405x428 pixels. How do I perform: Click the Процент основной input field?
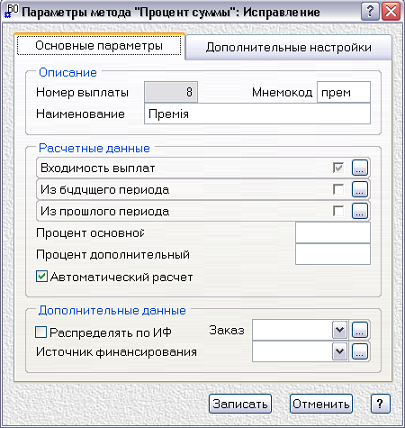(x=333, y=233)
